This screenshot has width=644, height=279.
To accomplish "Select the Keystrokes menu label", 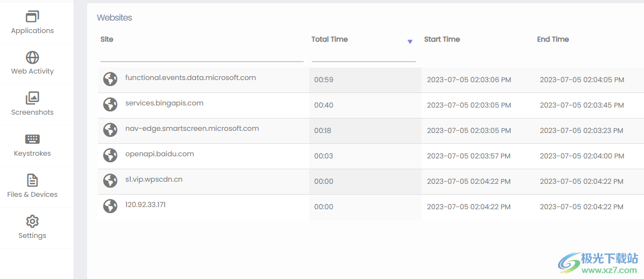I will tap(32, 154).
